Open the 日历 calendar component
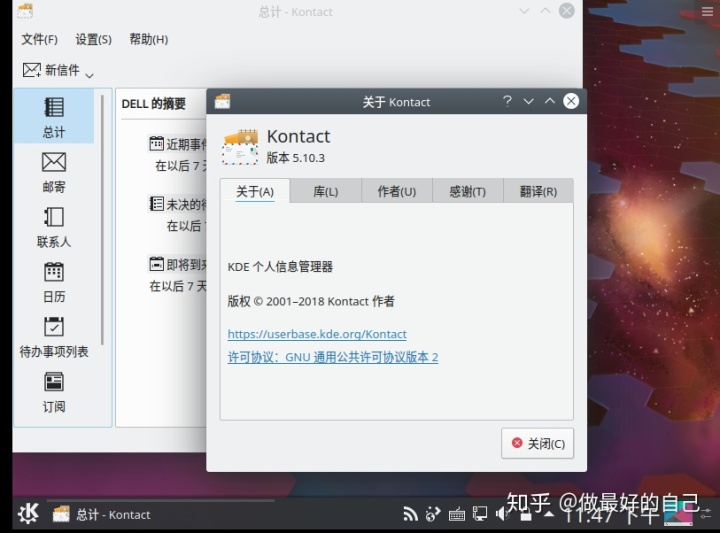720x533 pixels. point(54,282)
